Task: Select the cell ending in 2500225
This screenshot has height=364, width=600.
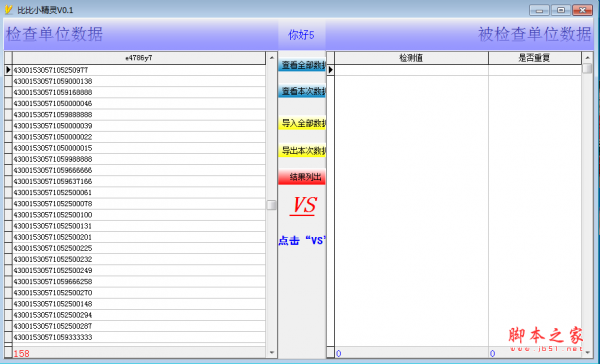Action: coord(139,248)
